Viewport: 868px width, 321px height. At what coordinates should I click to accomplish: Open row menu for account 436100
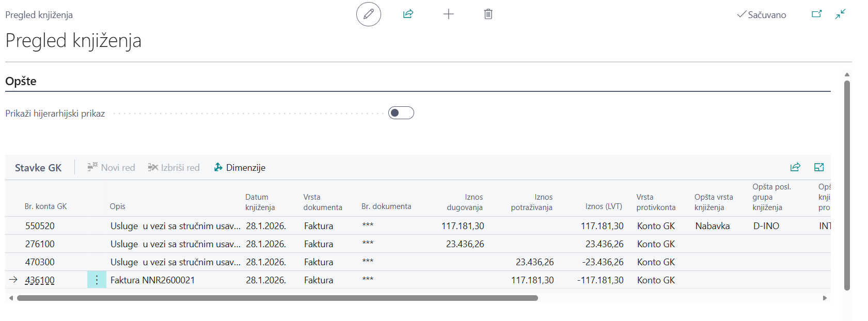pos(97,280)
